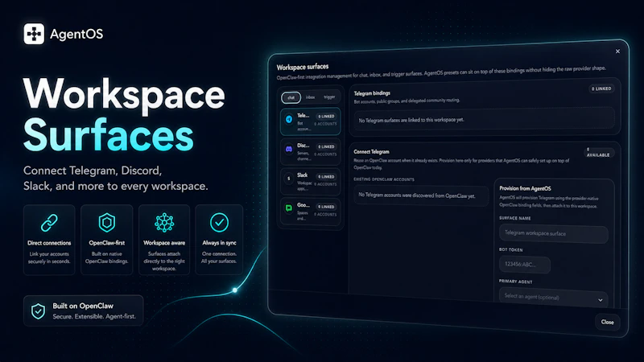Click the Google Chat icon in surfaces list

click(x=289, y=208)
